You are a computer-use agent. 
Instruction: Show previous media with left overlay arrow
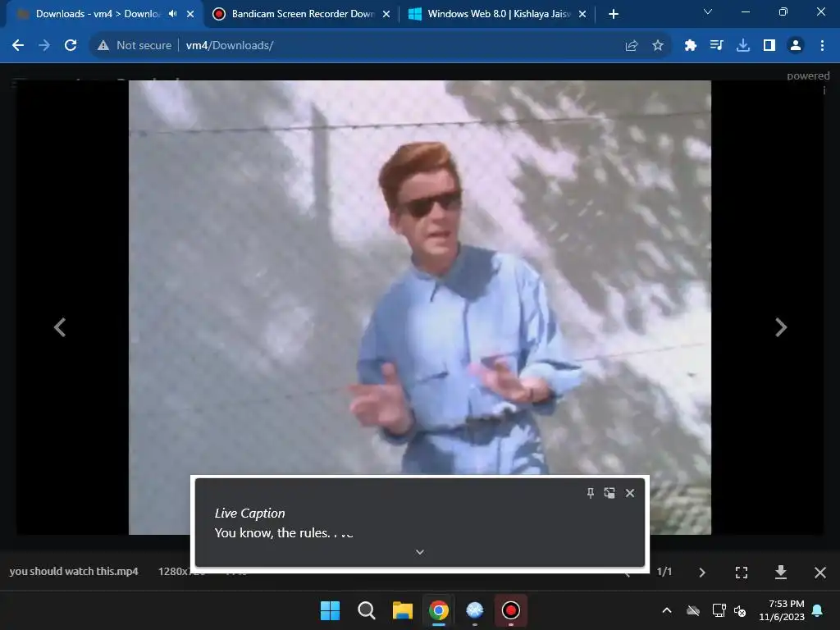pos(60,327)
